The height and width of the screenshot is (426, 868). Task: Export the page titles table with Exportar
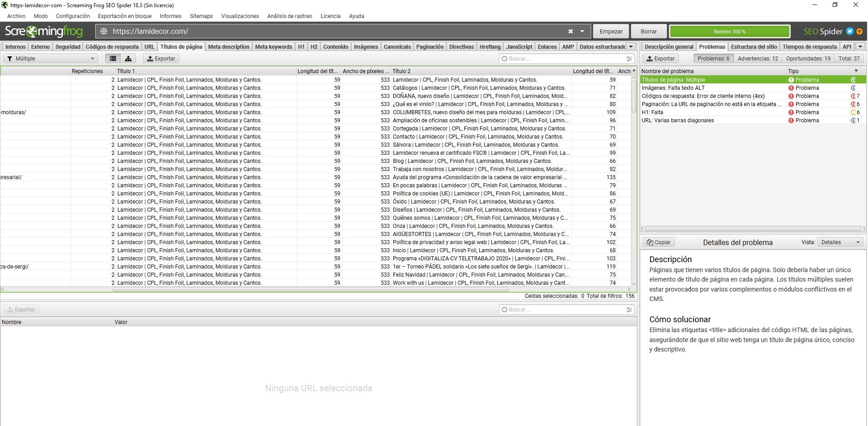pos(161,59)
